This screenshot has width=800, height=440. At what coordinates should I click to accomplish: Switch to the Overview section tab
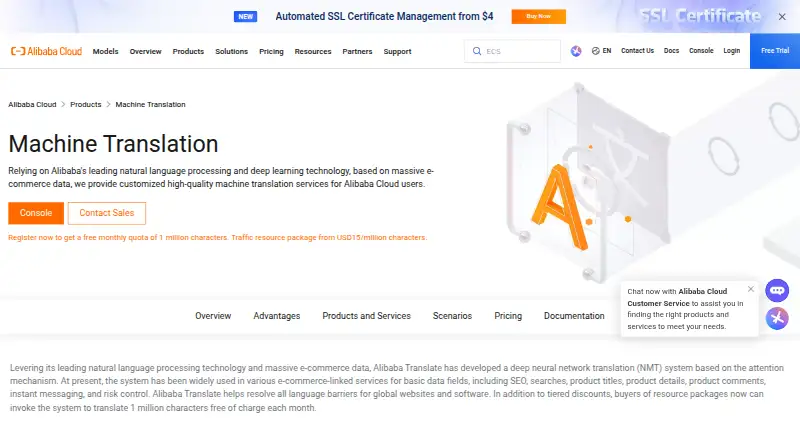coord(213,316)
